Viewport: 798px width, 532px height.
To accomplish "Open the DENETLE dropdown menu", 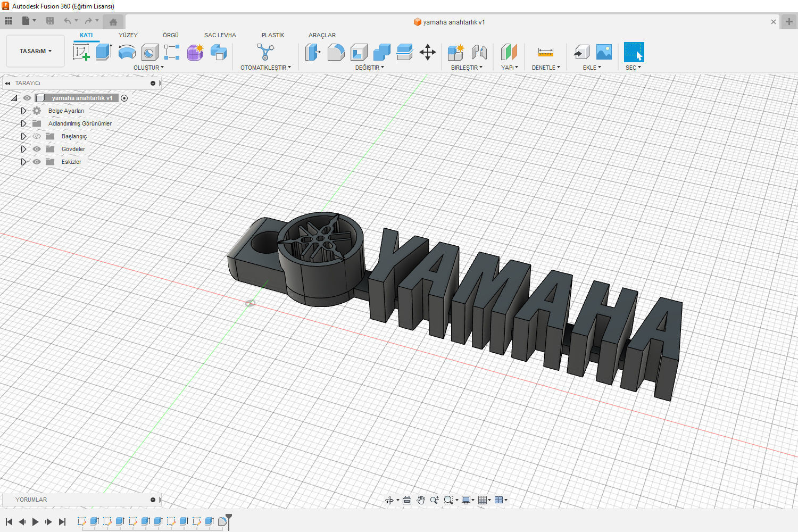I will pyautogui.click(x=546, y=68).
